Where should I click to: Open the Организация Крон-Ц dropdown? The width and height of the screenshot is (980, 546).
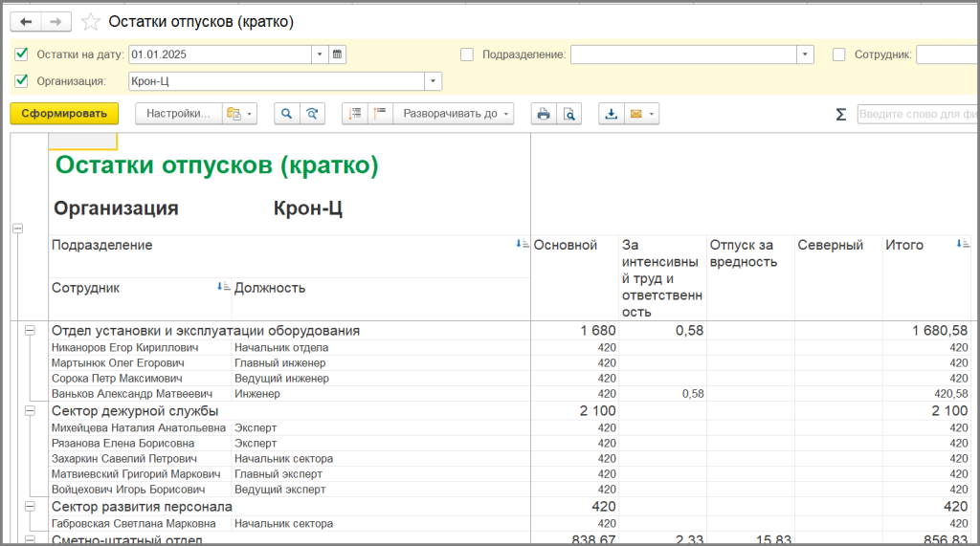tap(433, 81)
